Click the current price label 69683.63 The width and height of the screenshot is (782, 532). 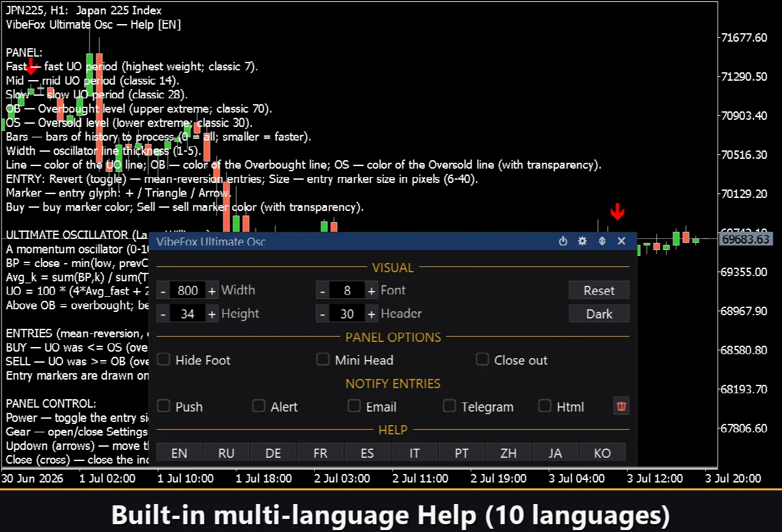tap(746, 239)
